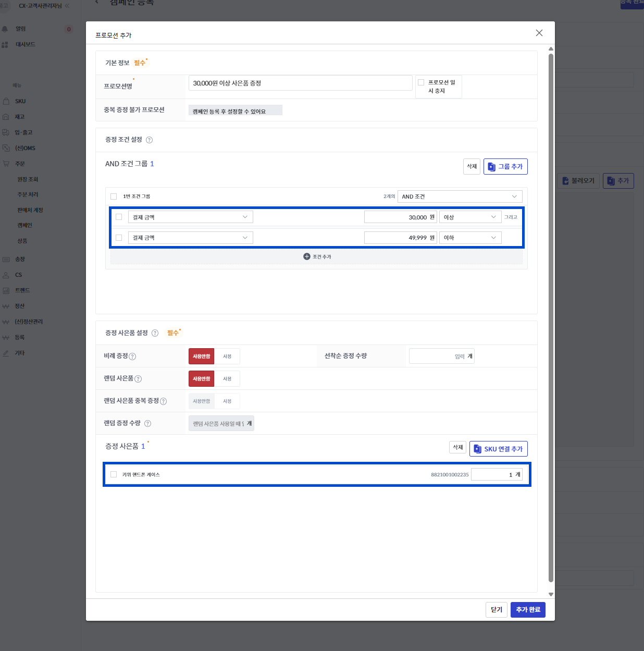This screenshot has height=651, width=644.
Task: Close the 프로모션 추가 dialog with X
Action: (x=539, y=33)
